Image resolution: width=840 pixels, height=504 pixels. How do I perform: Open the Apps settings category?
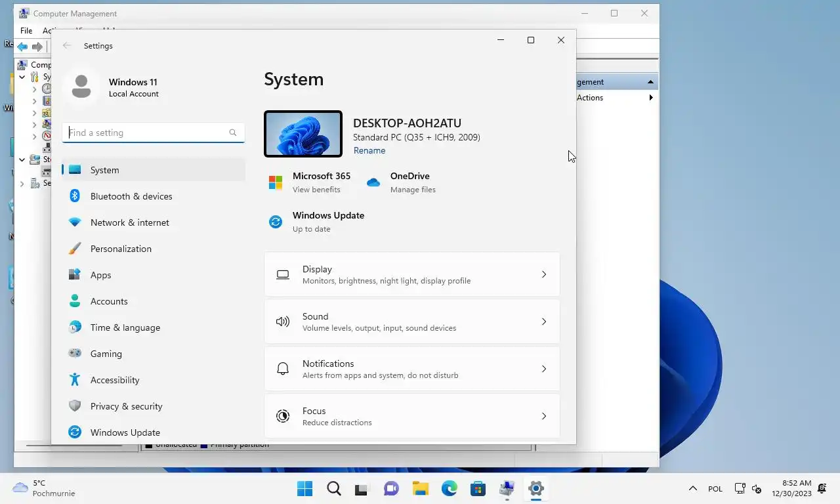[x=154, y=275]
